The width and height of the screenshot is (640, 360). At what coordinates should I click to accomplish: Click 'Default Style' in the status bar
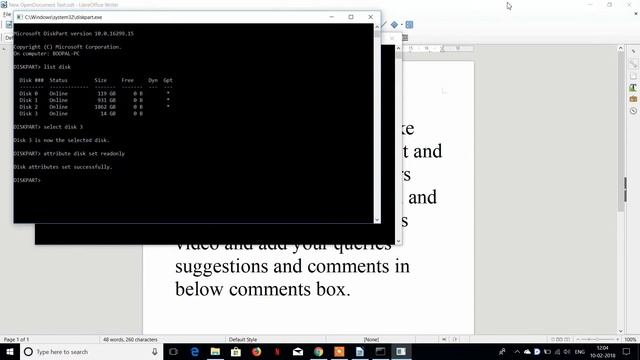pos(243,339)
